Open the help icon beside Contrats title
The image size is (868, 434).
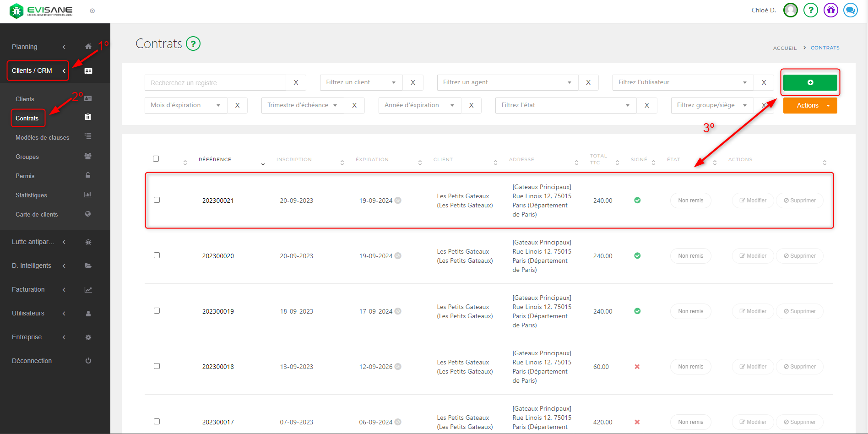[x=193, y=44]
